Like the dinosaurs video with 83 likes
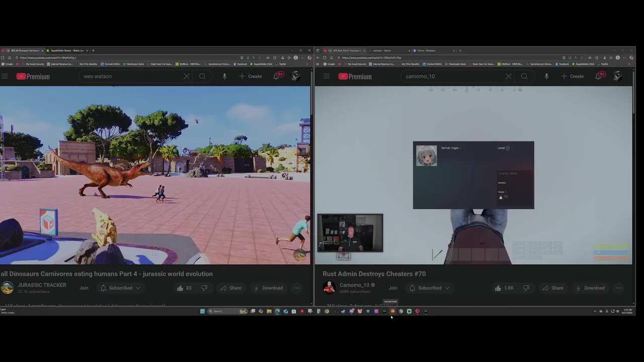This screenshot has width=644, height=362. pyautogui.click(x=184, y=288)
